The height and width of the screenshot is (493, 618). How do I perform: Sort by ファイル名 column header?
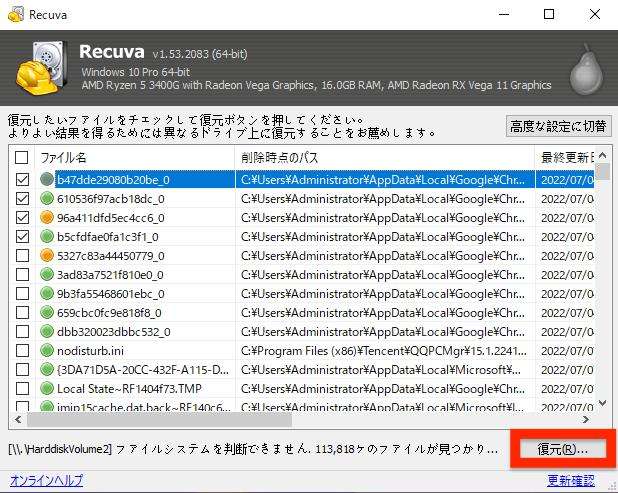click(x=135, y=158)
